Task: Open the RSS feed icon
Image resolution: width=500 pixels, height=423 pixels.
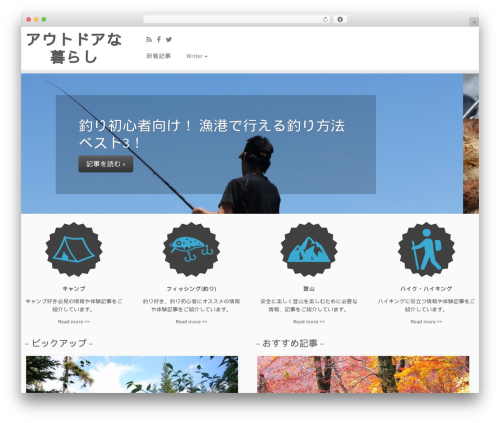Action: [x=149, y=39]
